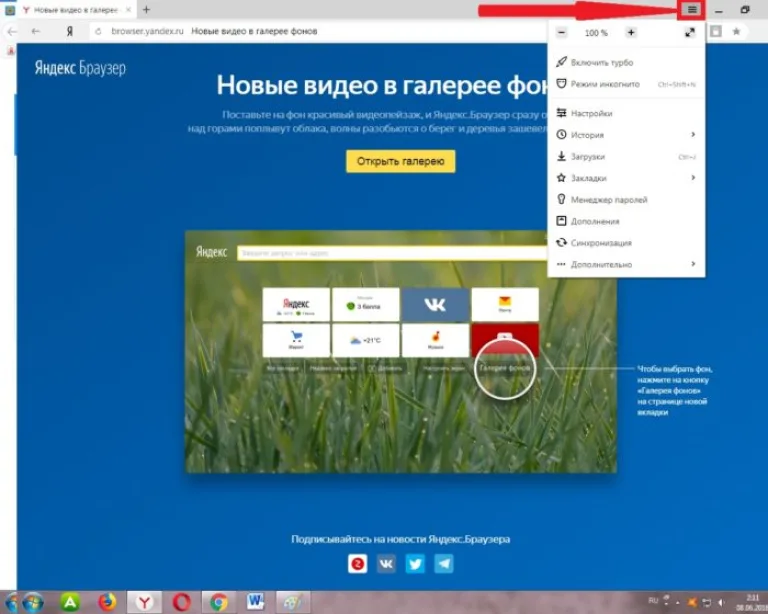Click the RU language indicator in tray
This screenshot has height=614, width=768.
653,600
